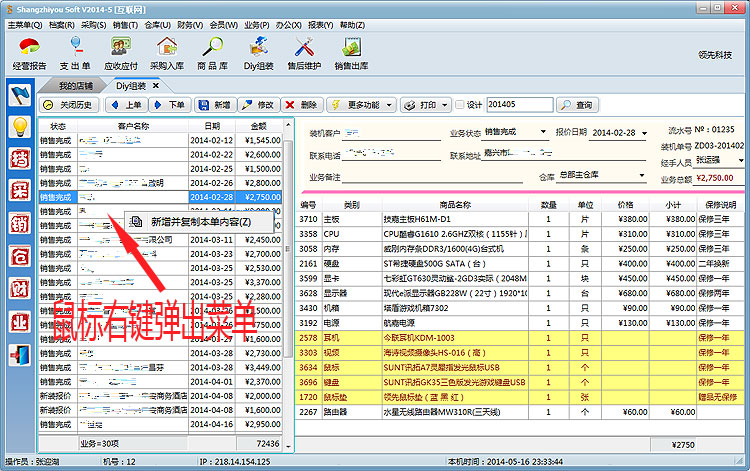Open the 业务状态 dropdown

point(543,131)
